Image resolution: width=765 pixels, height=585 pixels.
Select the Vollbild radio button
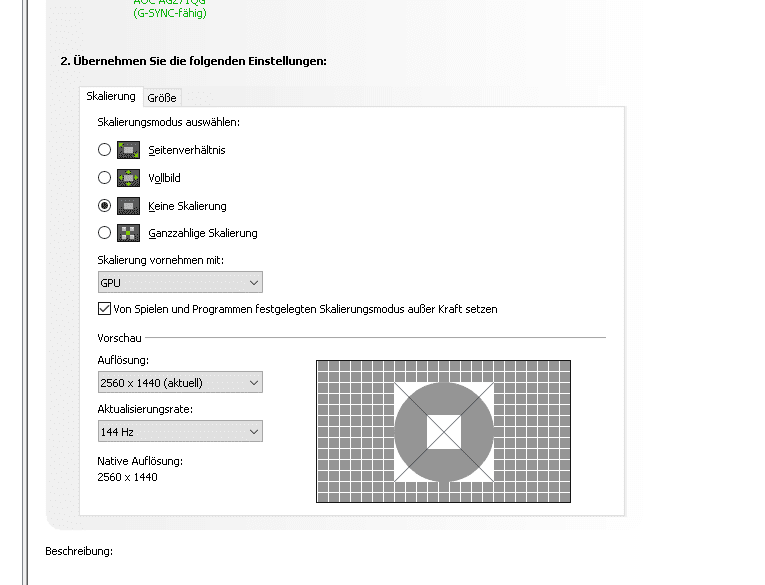pyautogui.click(x=104, y=178)
